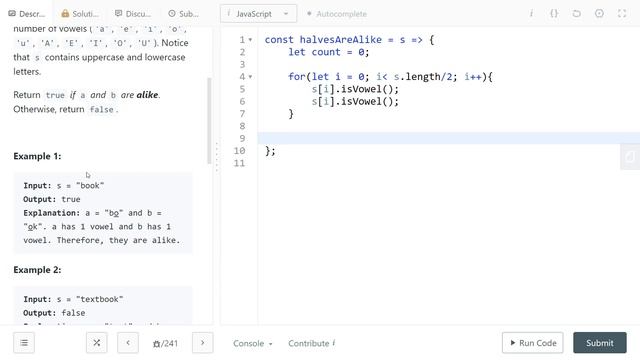
Task: Toggle the Autocomplete option
Action: 337,14
